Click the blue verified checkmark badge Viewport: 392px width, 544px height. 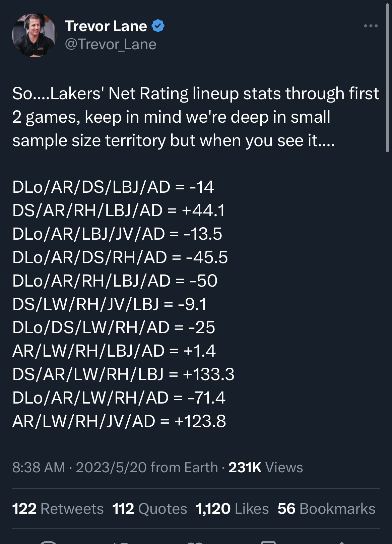(158, 26)
